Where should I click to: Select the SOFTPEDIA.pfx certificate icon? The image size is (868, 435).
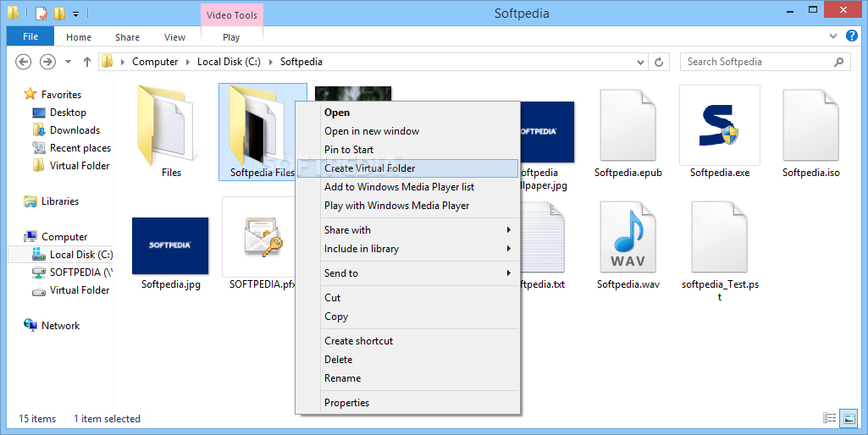point(262,237)
